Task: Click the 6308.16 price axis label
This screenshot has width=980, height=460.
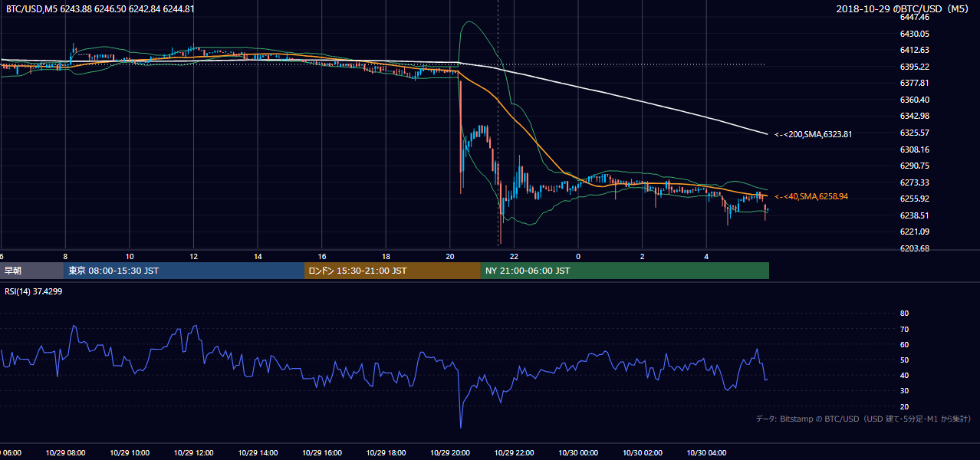Action: 915,149
